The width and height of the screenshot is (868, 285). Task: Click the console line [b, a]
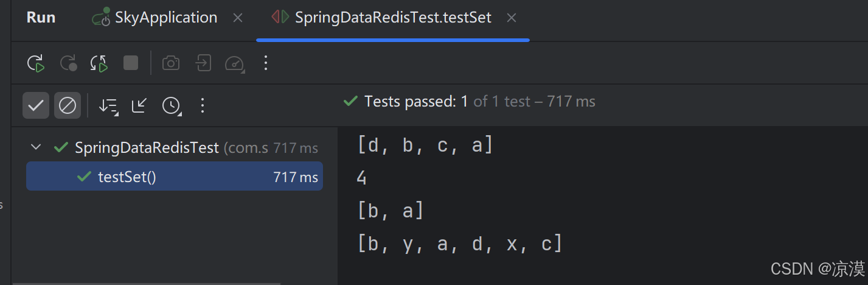coord(391,211)
